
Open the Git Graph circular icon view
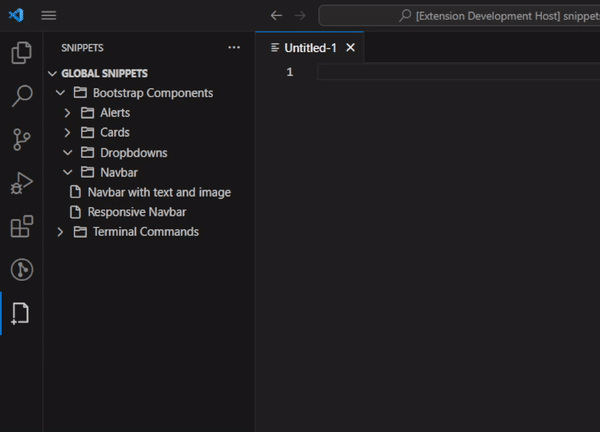(21, 270)
